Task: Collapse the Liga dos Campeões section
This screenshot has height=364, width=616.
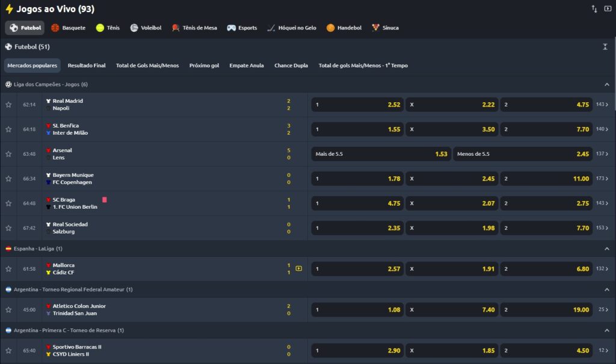Action: click(x=606, y=85)
